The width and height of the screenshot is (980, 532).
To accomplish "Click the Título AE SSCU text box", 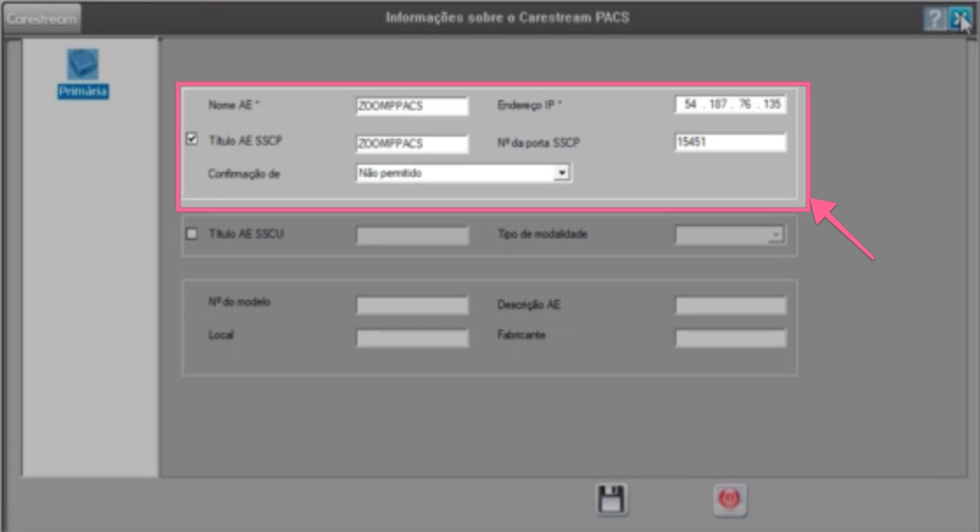I will pyautogui.click(x=412, y=234).
